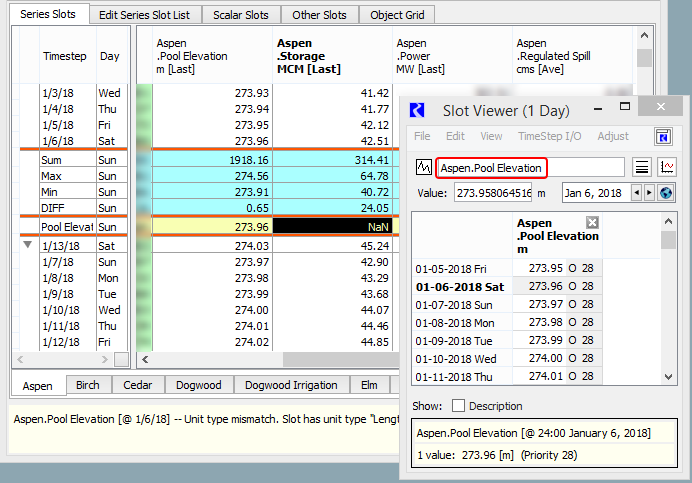
Task: Select the Birch object tab
Action: (x=87, y=385)
